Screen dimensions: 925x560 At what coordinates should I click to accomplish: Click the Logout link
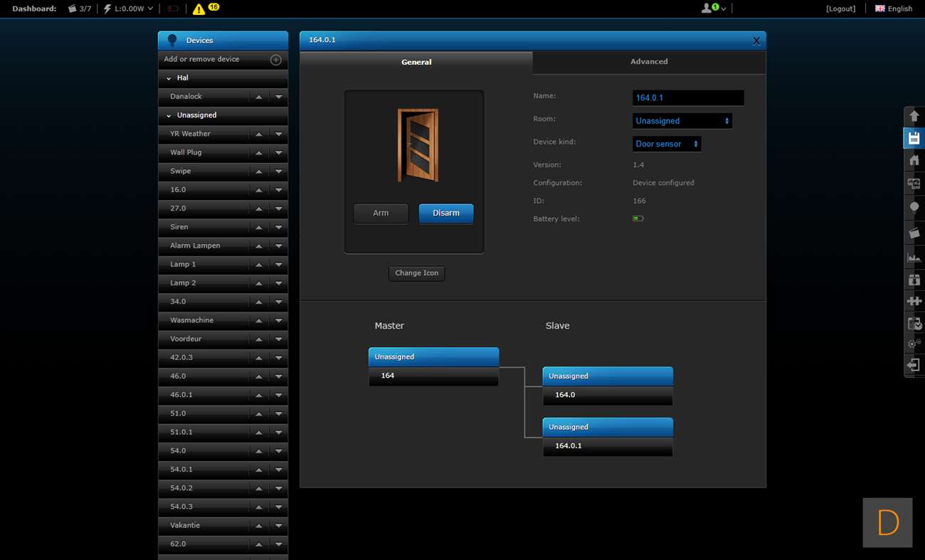840,9
